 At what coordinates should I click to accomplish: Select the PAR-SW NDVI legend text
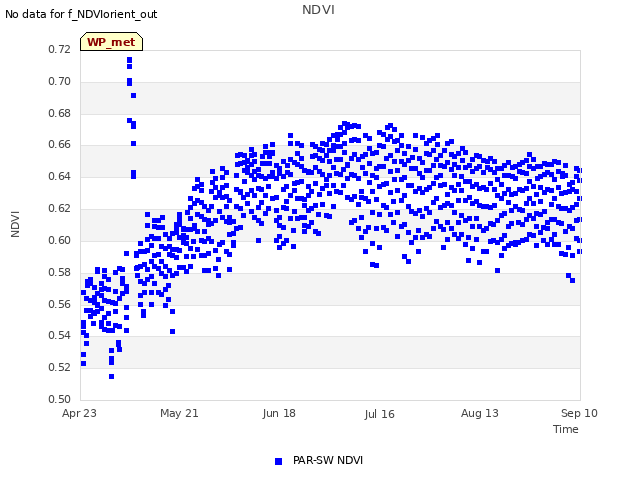tap(328, 460)
